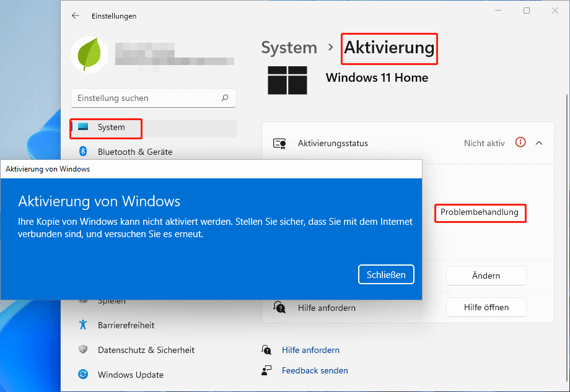Screen dimensions: 570x392
Task: Start the Problembehandlung troubleshooter
Action: (x=480, y=212)
